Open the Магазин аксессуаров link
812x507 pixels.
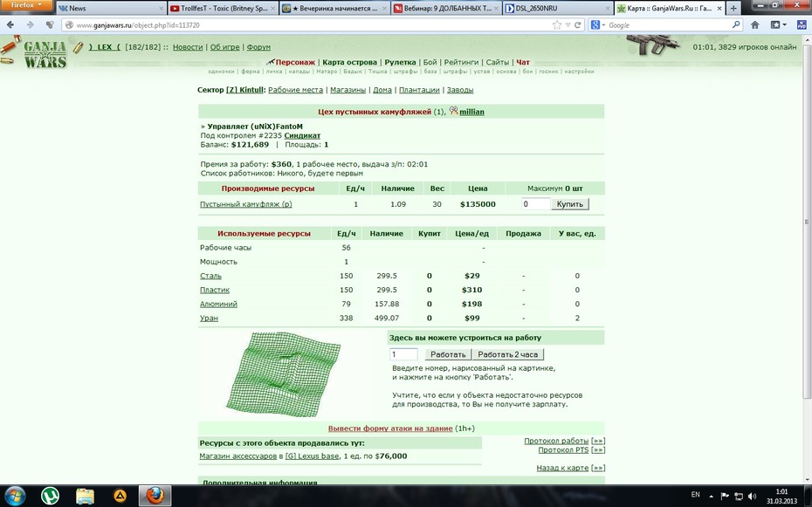pos(237,456)
